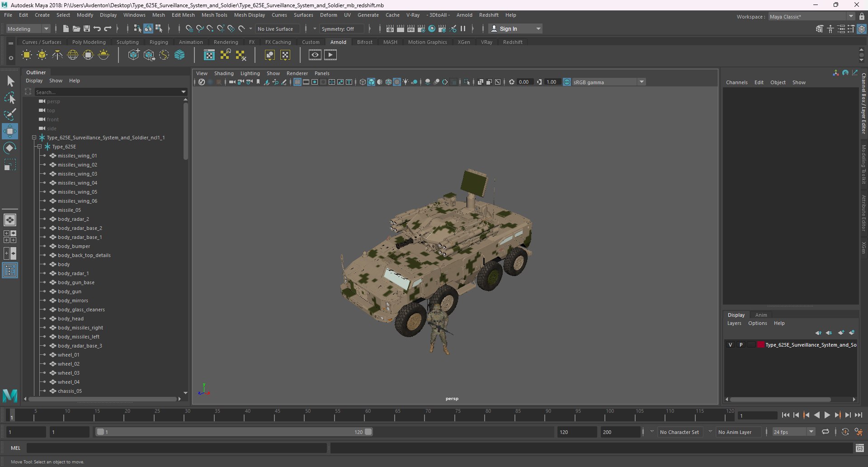Toggle sRGB view transform button

coord(567,82)
